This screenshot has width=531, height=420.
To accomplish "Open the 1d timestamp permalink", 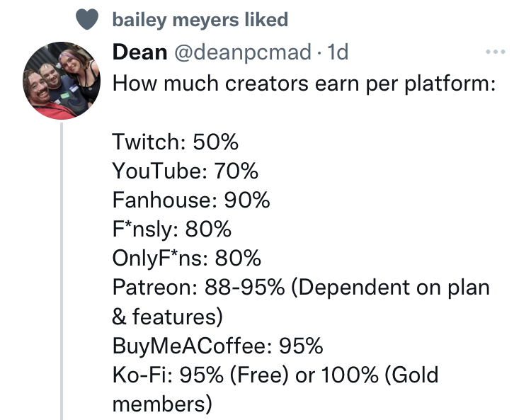I will [x=338, y=52].
